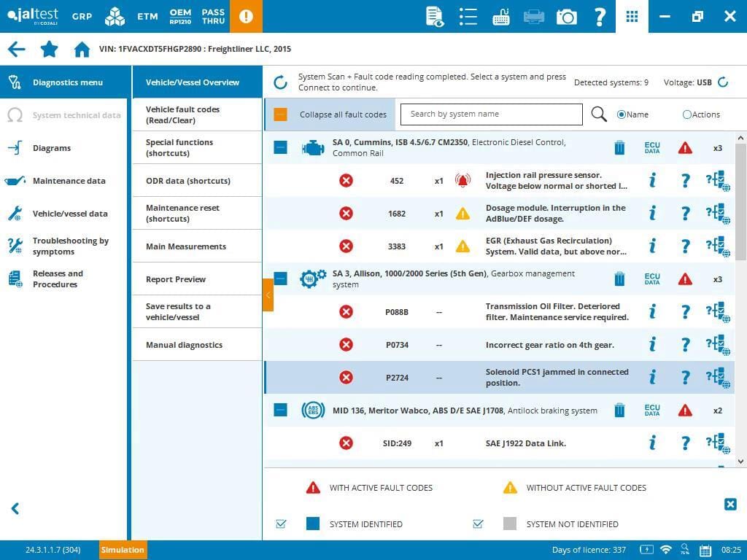Collapse the Cummins ISB system row
This screenshot has height=560, width=747.
pyautogui.click(x=280, y=148)
